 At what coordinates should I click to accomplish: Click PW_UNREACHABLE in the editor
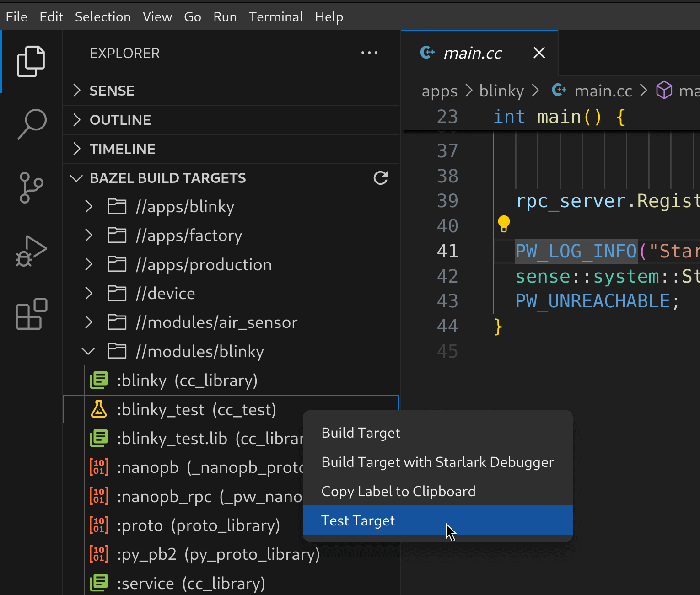[x=593, y=301]
